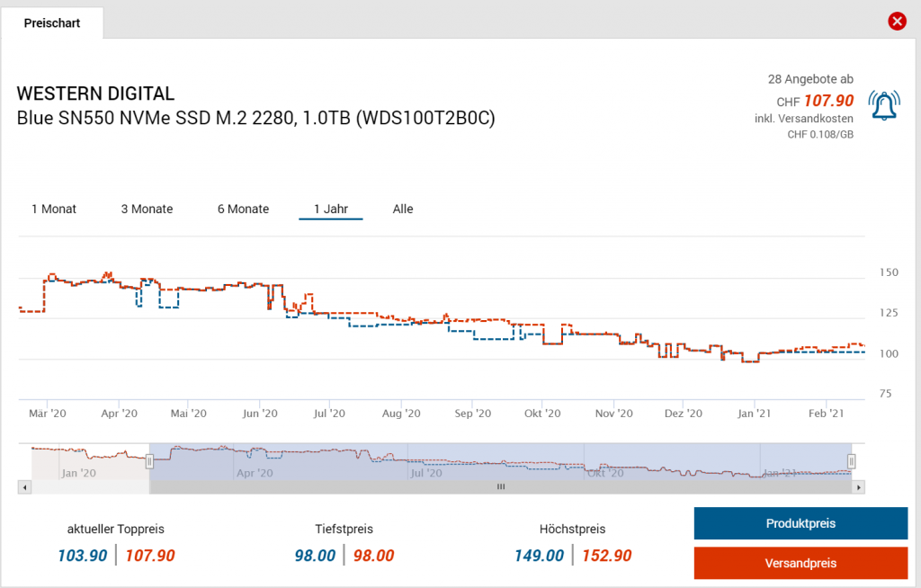Click the horizontal scrollbar thumb grip
921x588 pixels.
pos(501,487)
